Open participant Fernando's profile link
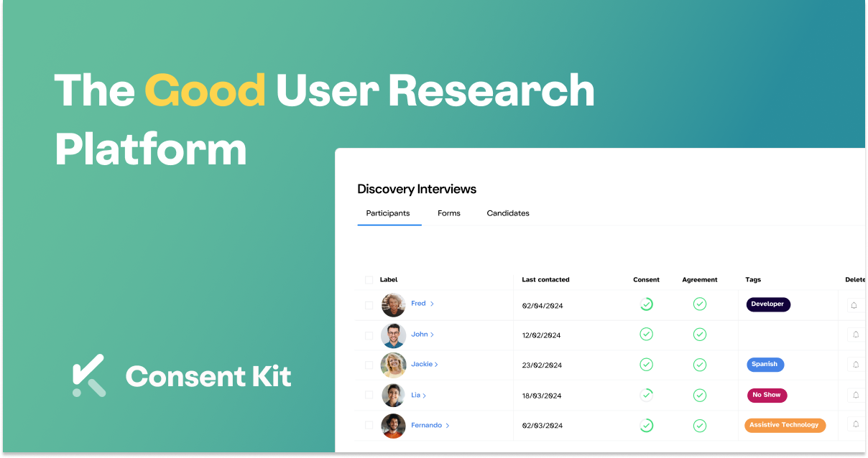The image size is (868, 458). (430, 426)
